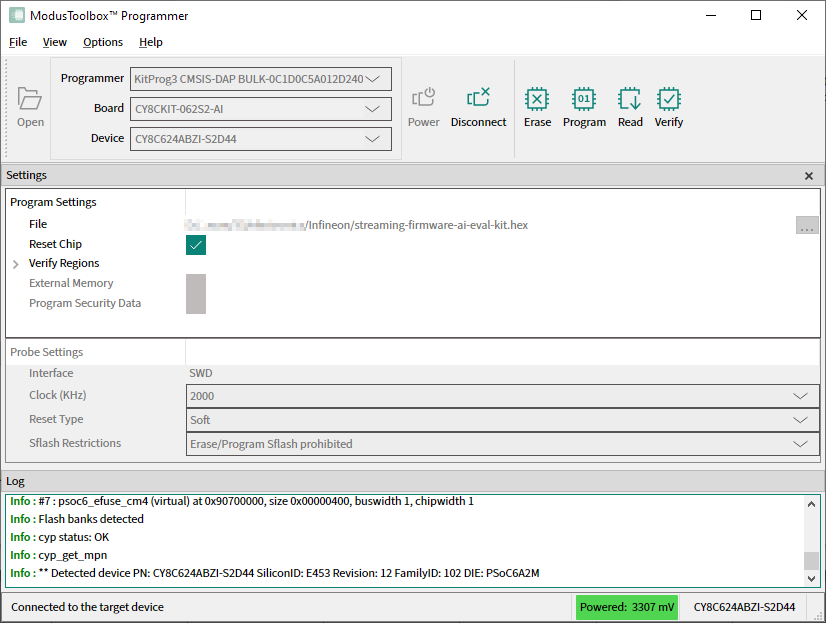Open the Device selection dropdown
Viewport: 826px width, 623px height.
click(373, 139)
